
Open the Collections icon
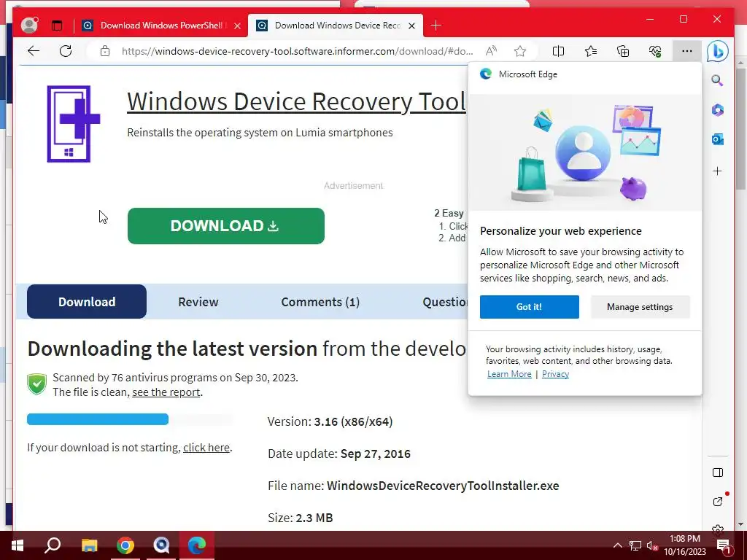click(623, 51)
